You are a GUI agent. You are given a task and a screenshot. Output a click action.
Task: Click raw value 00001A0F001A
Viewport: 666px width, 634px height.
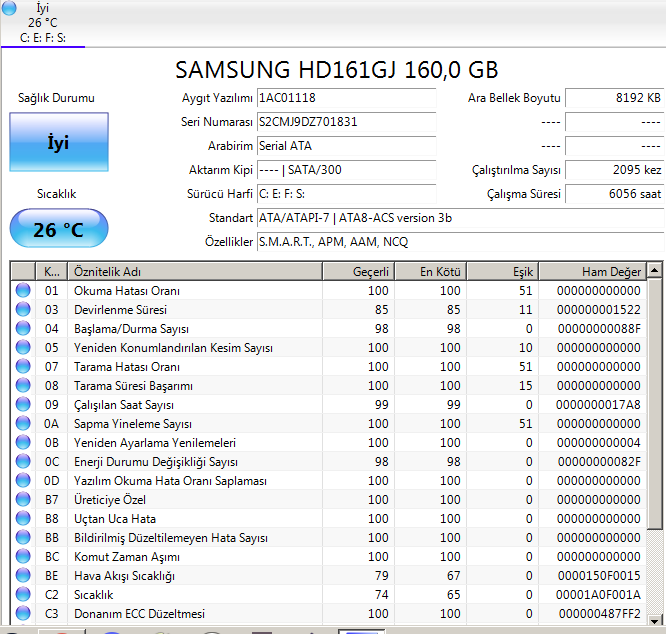pyautogui.click(x=598, y=595)
